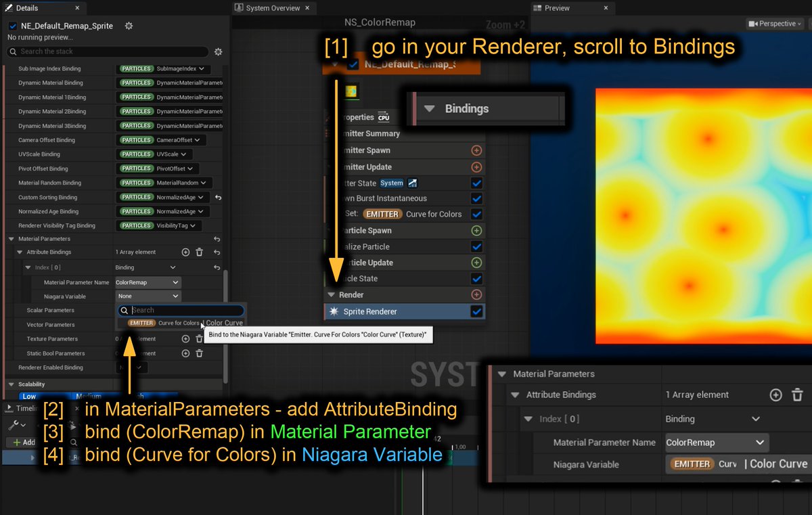Image resolution: width=812 pixels, height=515 pixels.
Task: Disable Spawn Burst Instantaneous module checkbox
Action: coord(476,198)
